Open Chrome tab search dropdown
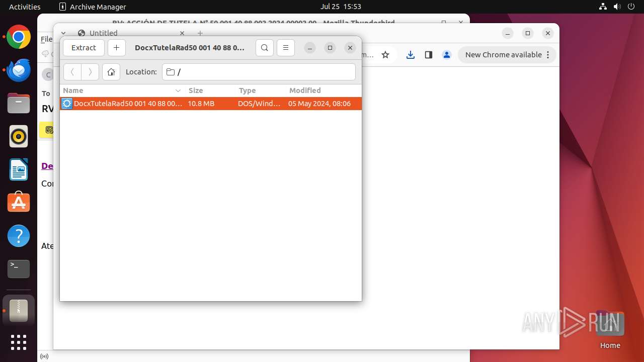The height and width of the screenshot is (362, 644). click(x=63, y=33)
